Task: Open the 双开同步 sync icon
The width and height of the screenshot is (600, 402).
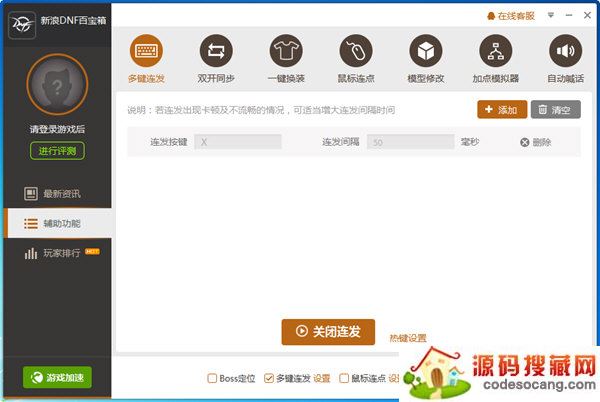Action: (216, 50)
